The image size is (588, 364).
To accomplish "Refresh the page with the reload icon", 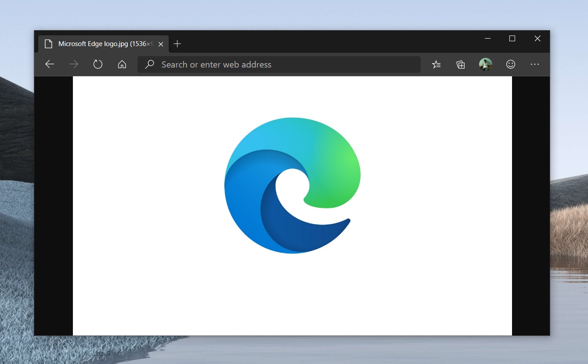I will (98, 64).
